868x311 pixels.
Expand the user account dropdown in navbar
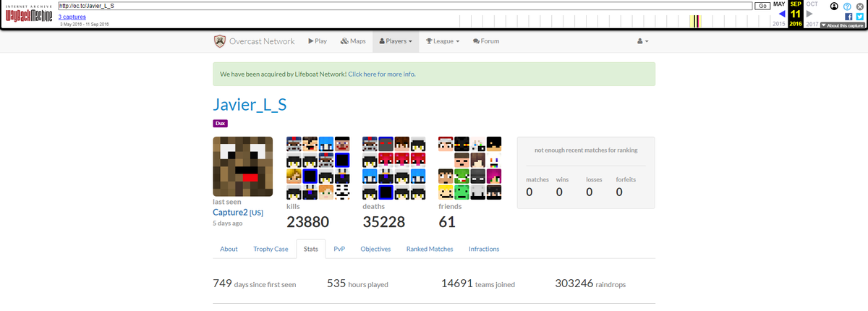(643, 41)
